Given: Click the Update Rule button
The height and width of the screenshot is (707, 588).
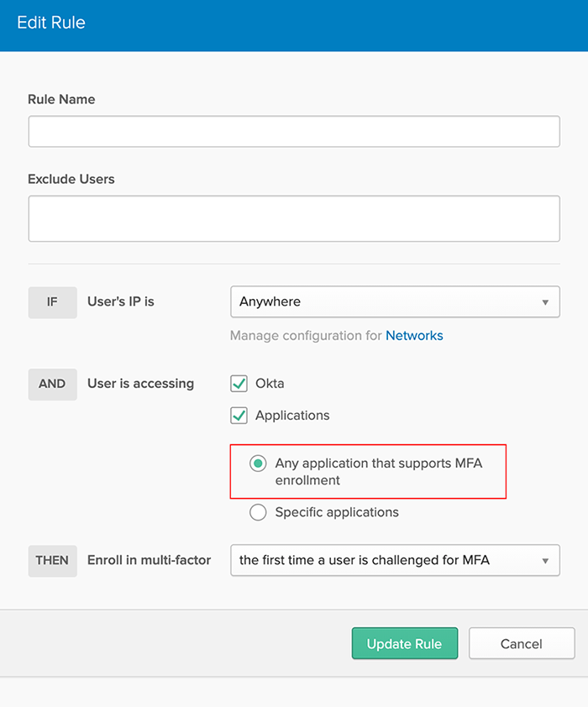Looking at the screenshot, I should point(405,643).
